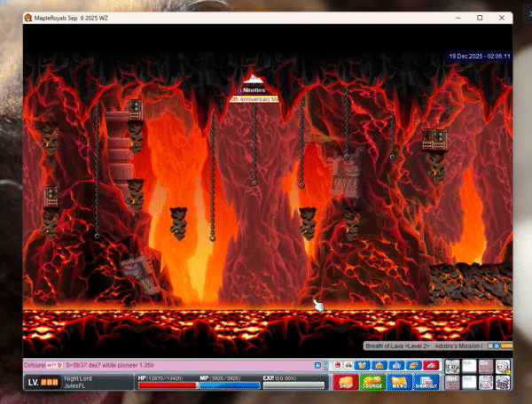Click the grey EXP gauge
532x404 pixels.
tap(293, 385)
